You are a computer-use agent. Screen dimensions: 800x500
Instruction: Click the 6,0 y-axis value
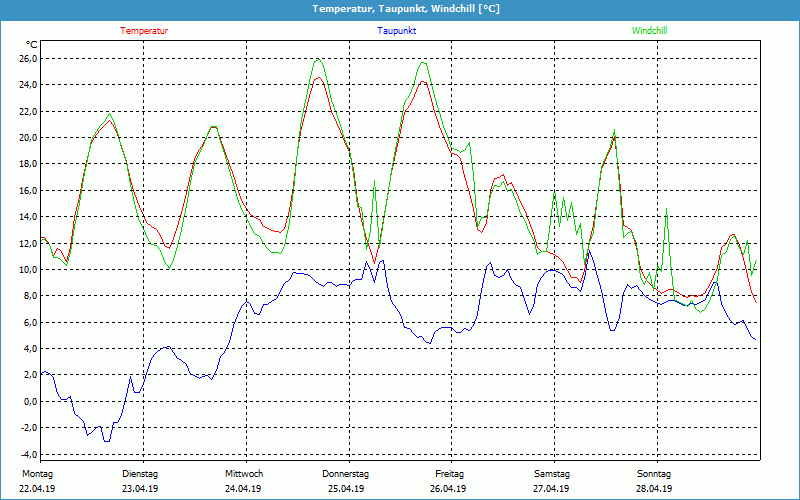(30, 322)
